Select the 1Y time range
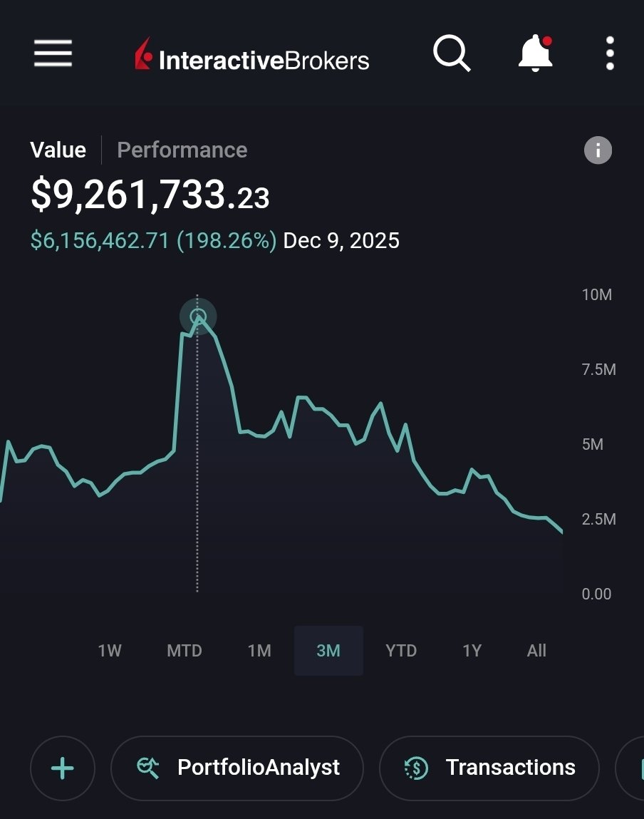The height and width of the screenshot is (819, 644). 472,651
